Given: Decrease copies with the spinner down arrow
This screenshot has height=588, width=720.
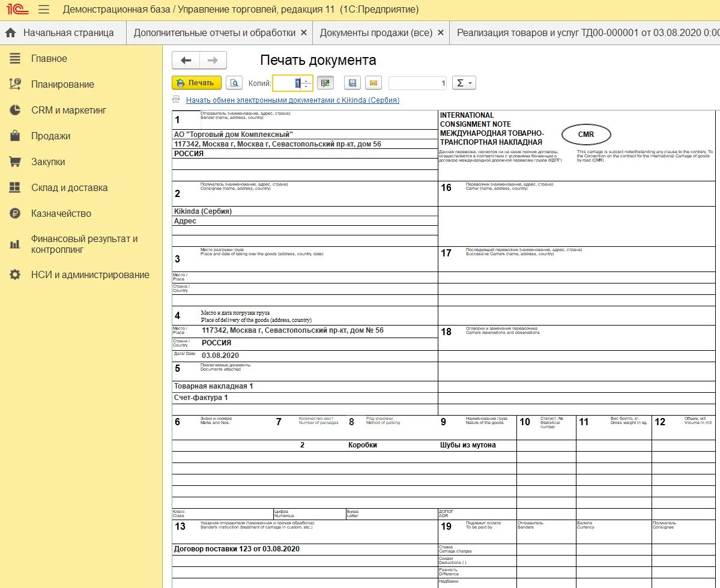Looking at the screenshot, I should pos(306,86).
